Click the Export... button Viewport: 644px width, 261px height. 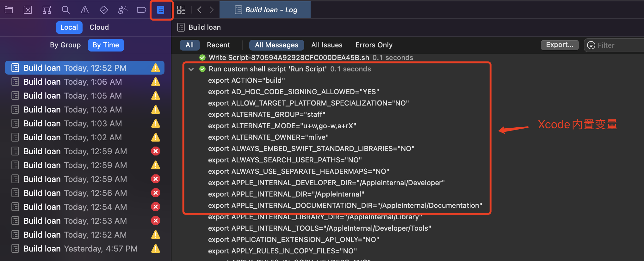[x=560, y=45]
